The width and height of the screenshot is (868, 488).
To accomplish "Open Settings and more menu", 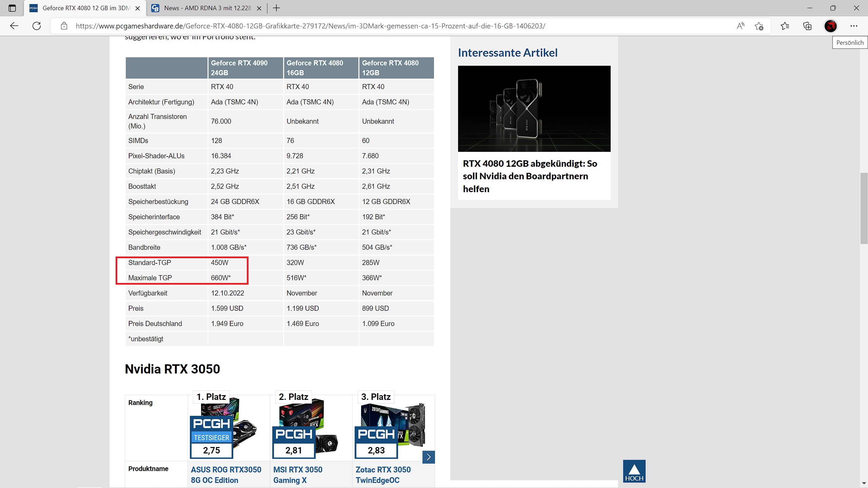I will [x=854, y=26].
